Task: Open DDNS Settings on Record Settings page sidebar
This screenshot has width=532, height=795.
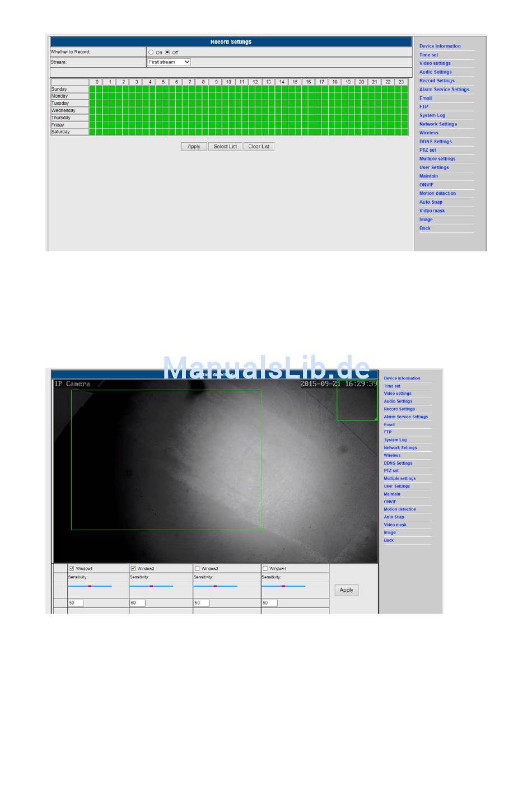Action: tap(436, 141)
